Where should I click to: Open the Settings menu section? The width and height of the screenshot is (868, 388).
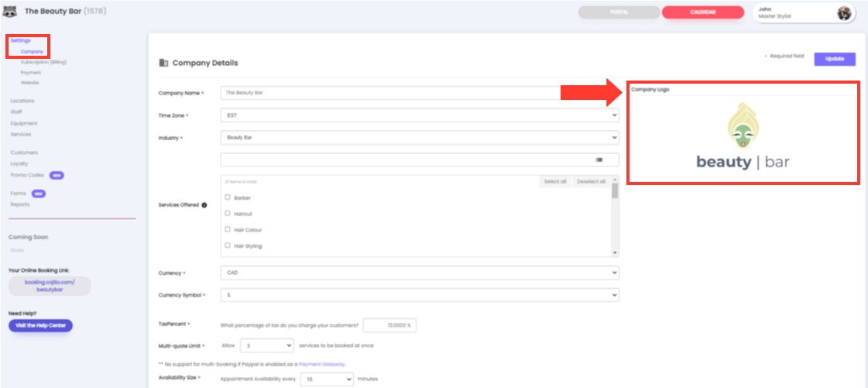tap(20, 40)
